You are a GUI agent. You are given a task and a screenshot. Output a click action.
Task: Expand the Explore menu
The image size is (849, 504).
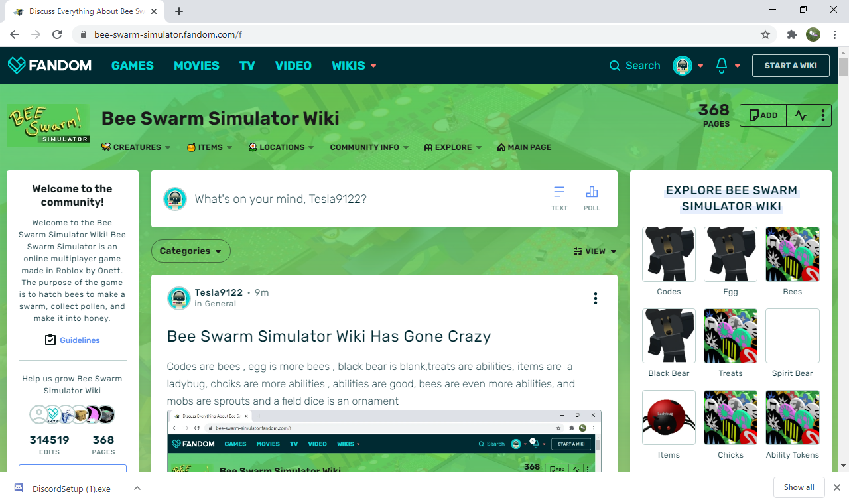(x=453, y=147)
